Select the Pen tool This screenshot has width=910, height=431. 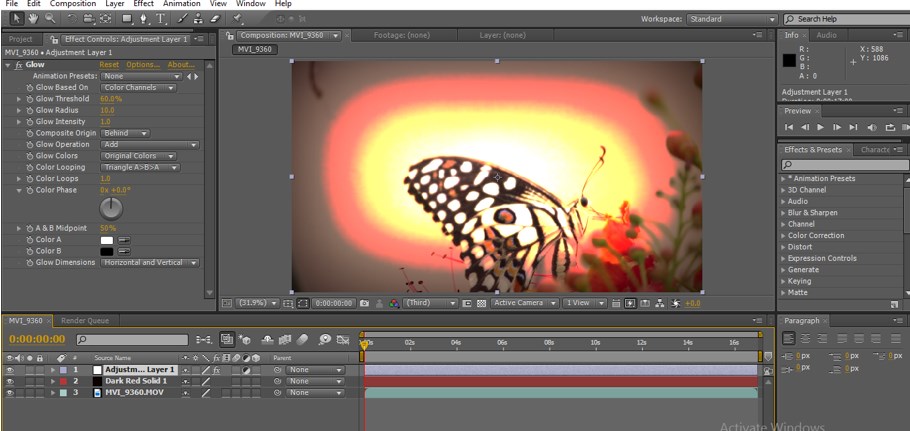pyautogui.click(x=143, y=19)
